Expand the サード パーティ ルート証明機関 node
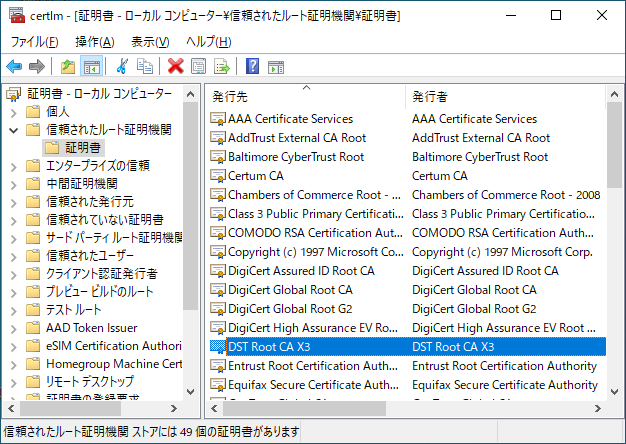The width and height of the screenshot is (626, 444). (x=14, y=238)
